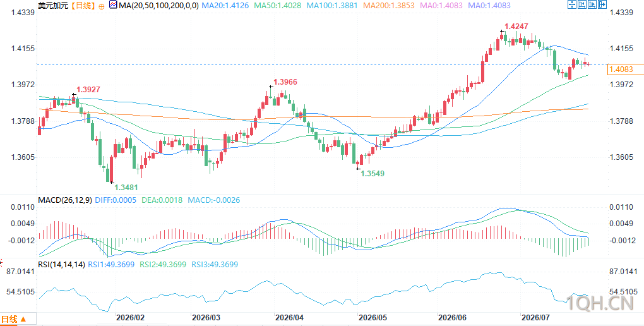This screenshot has width=644, height=326.
Task: Toggle the MA50:1.4028 legend entry
Action: [277, 6]
